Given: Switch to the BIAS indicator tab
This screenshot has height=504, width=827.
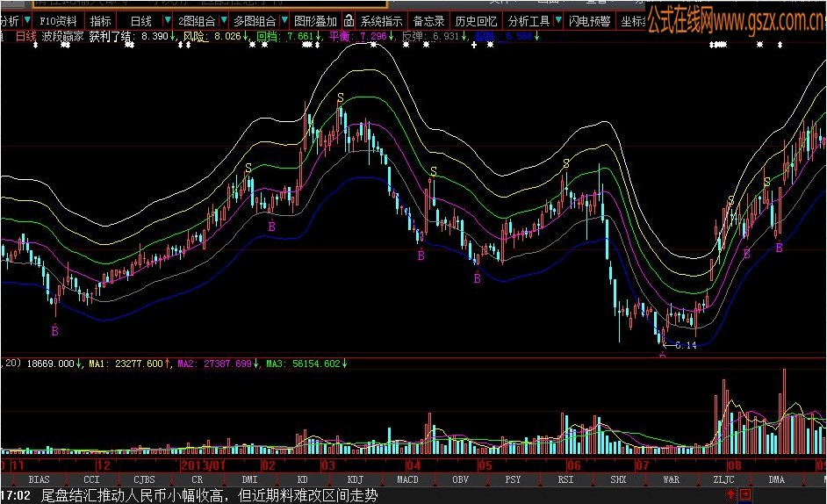Looking at the screenshot, I should point(39,479).
